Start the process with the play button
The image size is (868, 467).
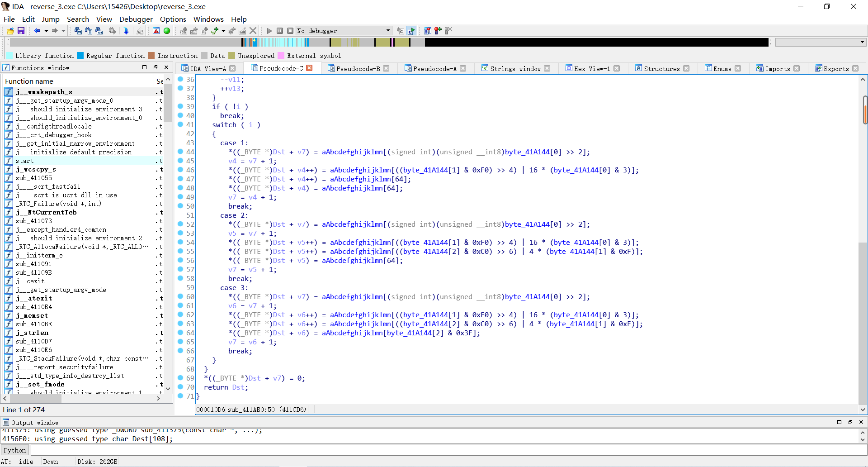click(269, 31)
